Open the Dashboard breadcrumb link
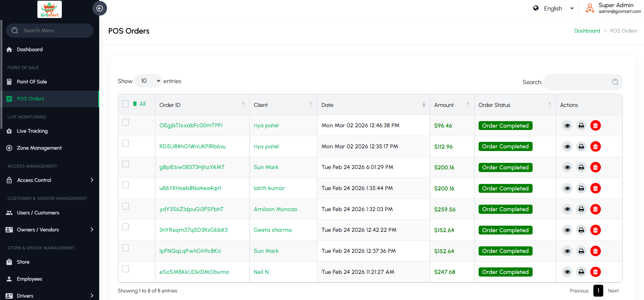Image resolution: width=644 pixels, height=300 pixels. coord(587,31)
